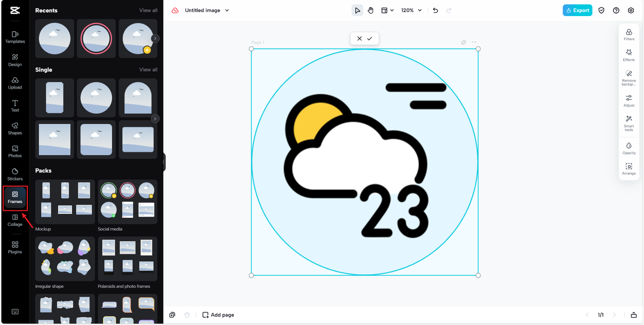This screenshot has height=325, width=644.
Task: Open page more options ellipsis
Action: (x=474, y=42)
